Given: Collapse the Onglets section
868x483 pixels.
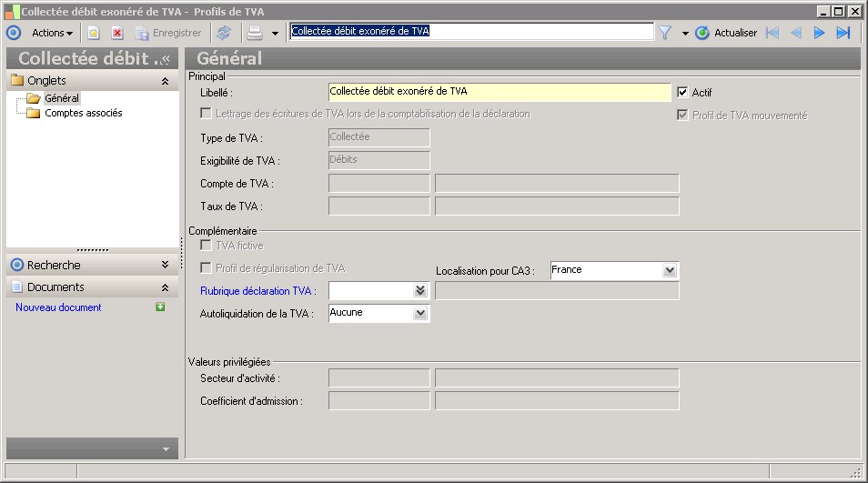Looking at the screenshot, I should coord(165,81).
